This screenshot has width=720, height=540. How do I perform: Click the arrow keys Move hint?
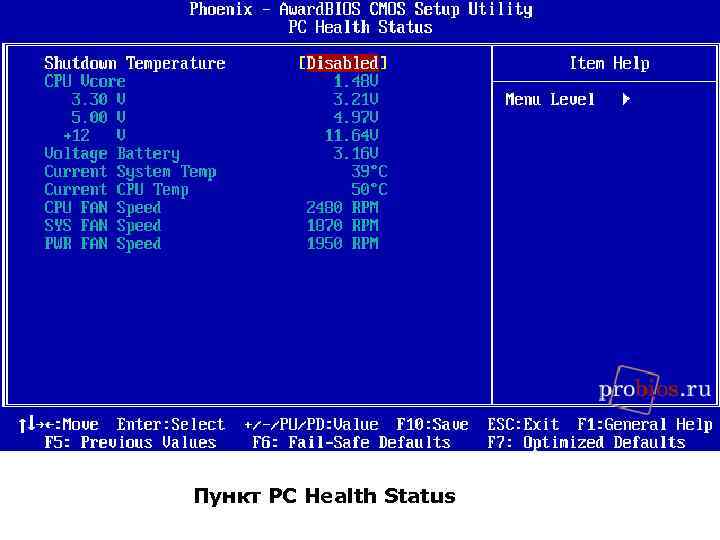click(58, 424)
